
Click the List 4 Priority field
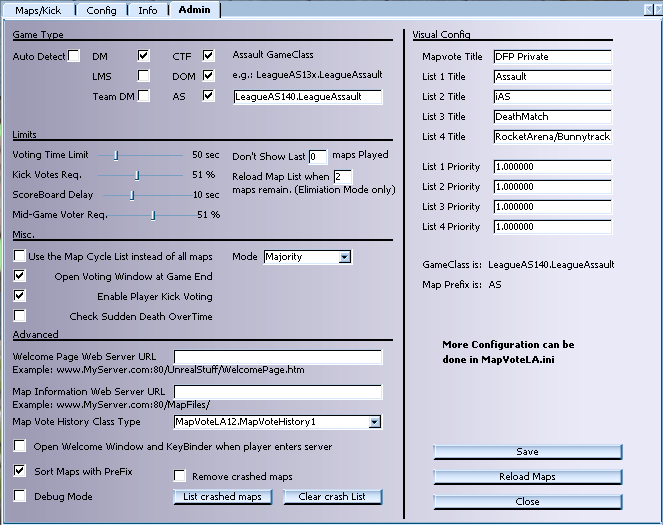(552, 227)
